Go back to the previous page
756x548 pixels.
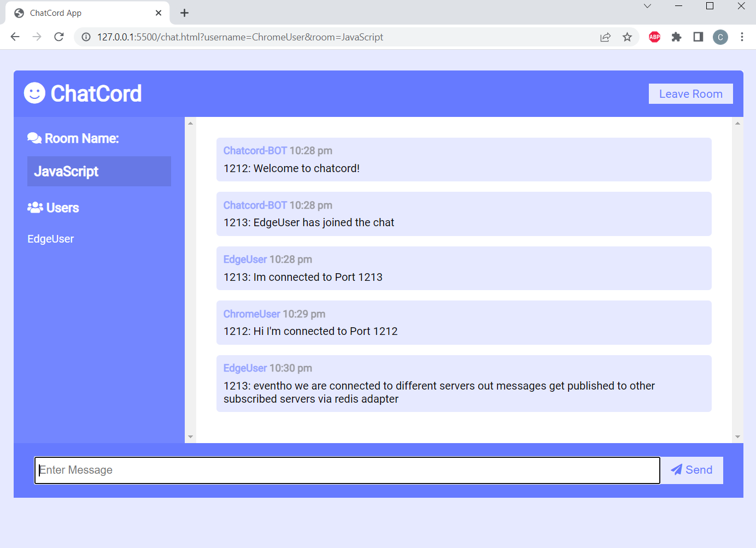coord(15,37)
